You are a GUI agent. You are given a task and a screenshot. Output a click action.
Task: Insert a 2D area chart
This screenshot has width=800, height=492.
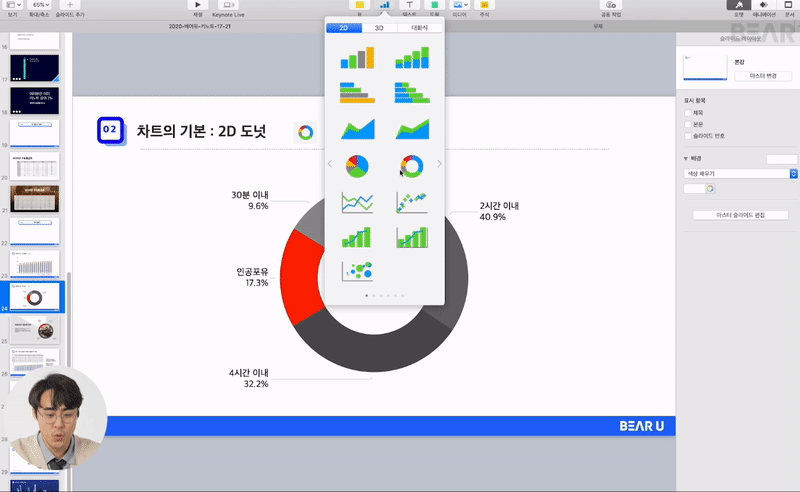tap(357, 129)
